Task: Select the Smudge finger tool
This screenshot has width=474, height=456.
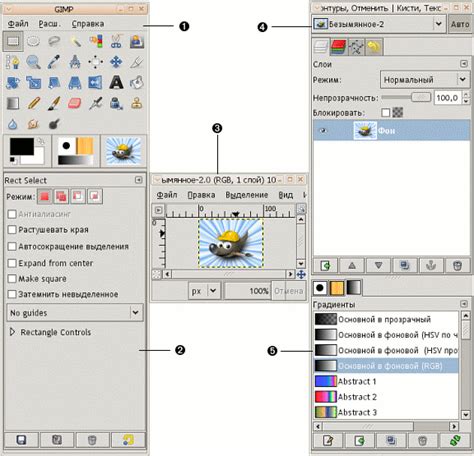Action: point(33,124)
